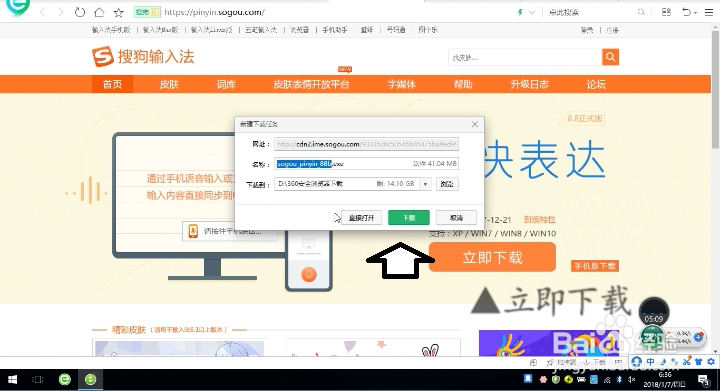The width and height of the screenshot is (720, 391).
Task: Click the blue plus icon on speed widget
Action: tap(698, 337)
